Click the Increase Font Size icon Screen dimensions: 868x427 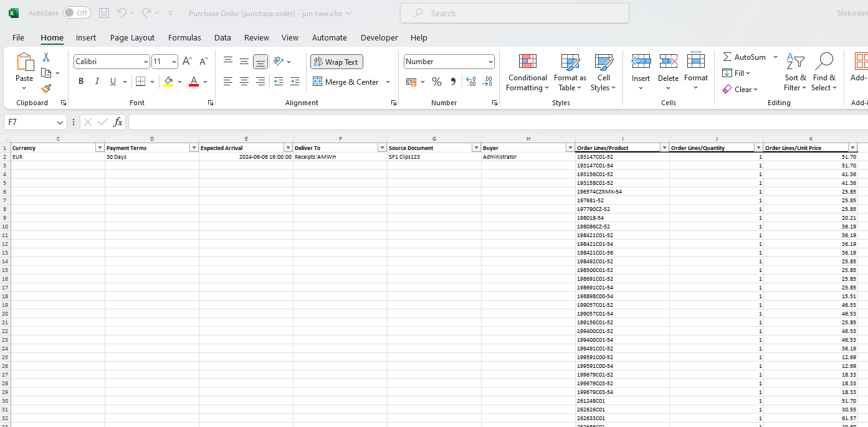pyautogui.click(x=187, y=62)
